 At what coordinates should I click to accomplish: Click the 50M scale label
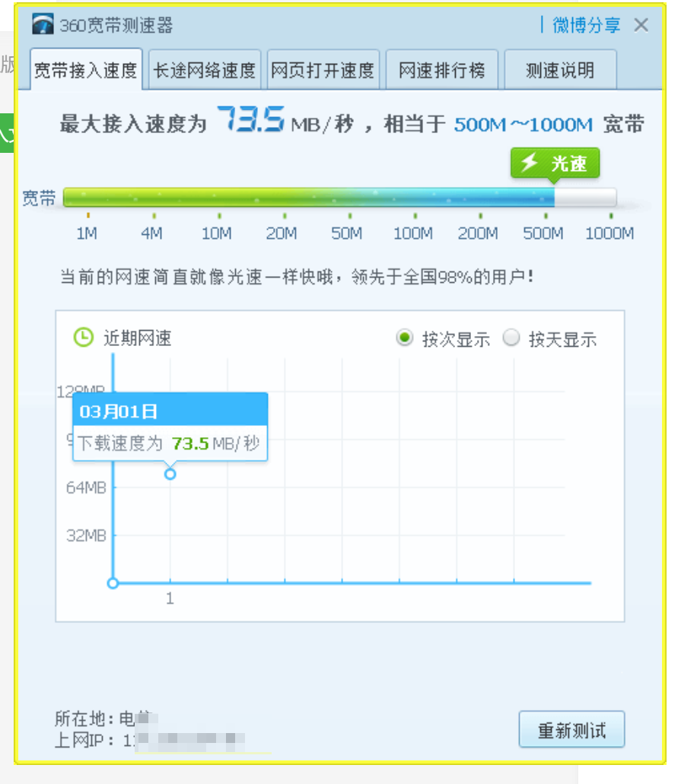347,233
